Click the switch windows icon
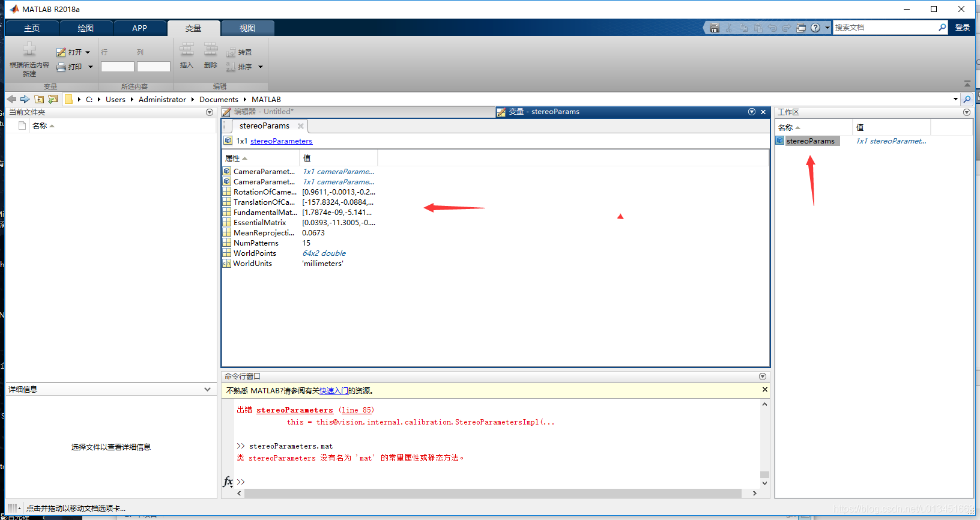This screenshot has height=520, width=980. [800, 28]
